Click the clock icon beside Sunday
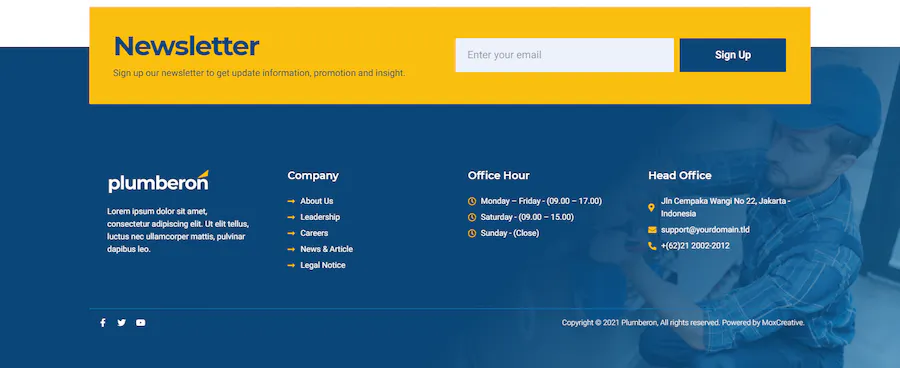 [x=472, y=234]
